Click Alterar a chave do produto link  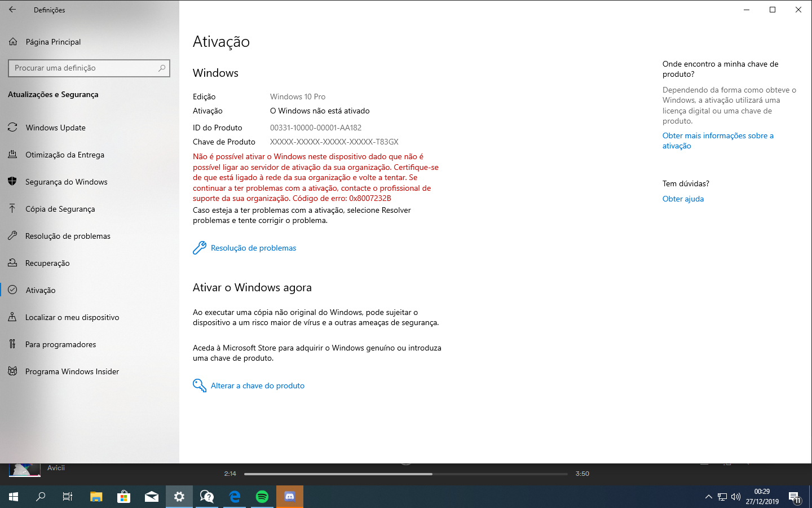point(258,386)
